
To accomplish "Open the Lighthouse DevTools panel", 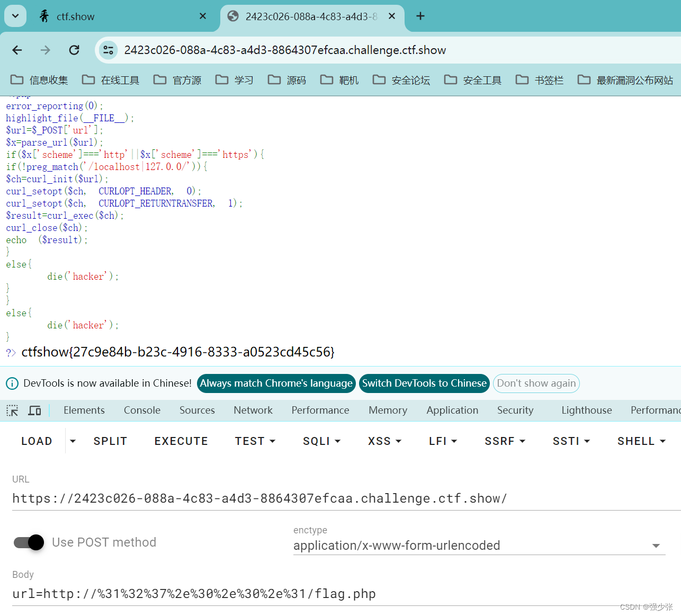I will click(587, 410).
